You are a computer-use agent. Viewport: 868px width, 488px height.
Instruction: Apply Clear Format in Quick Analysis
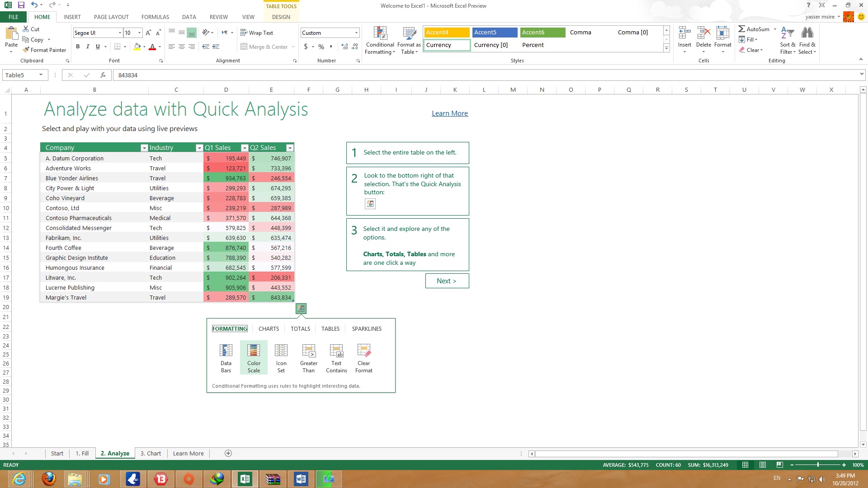(364, 358)
